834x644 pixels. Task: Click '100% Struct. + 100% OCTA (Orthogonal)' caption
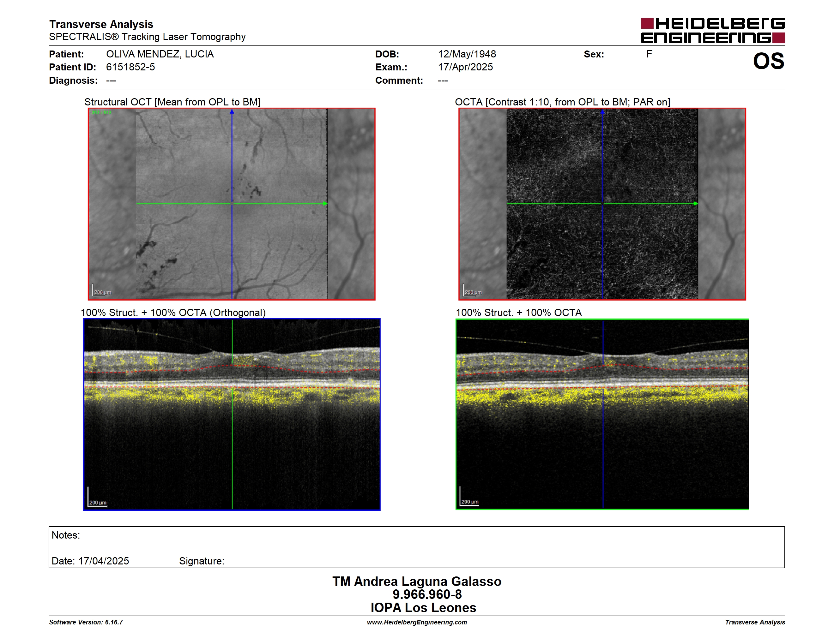tap(173, 313)
